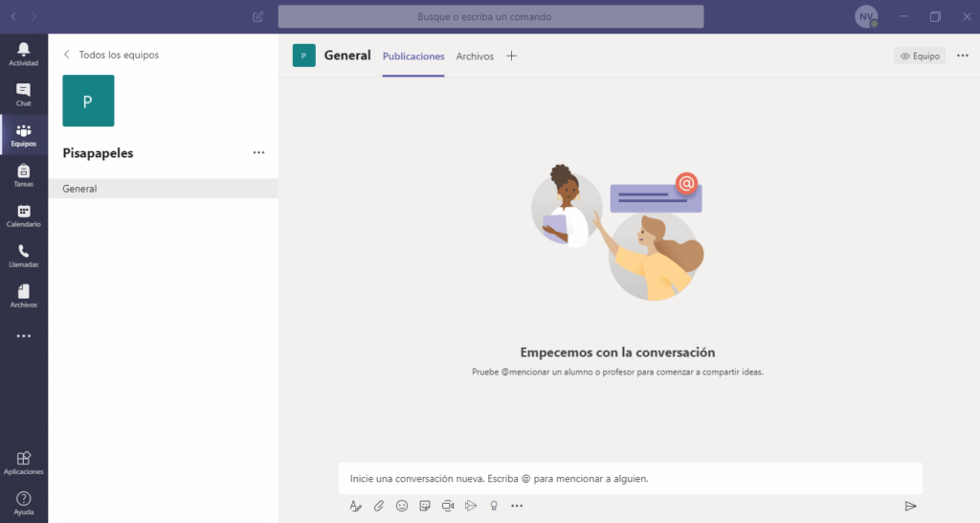Open the Calendario view
The height and width of the screenshot is (523, 980).
[23, 216]
